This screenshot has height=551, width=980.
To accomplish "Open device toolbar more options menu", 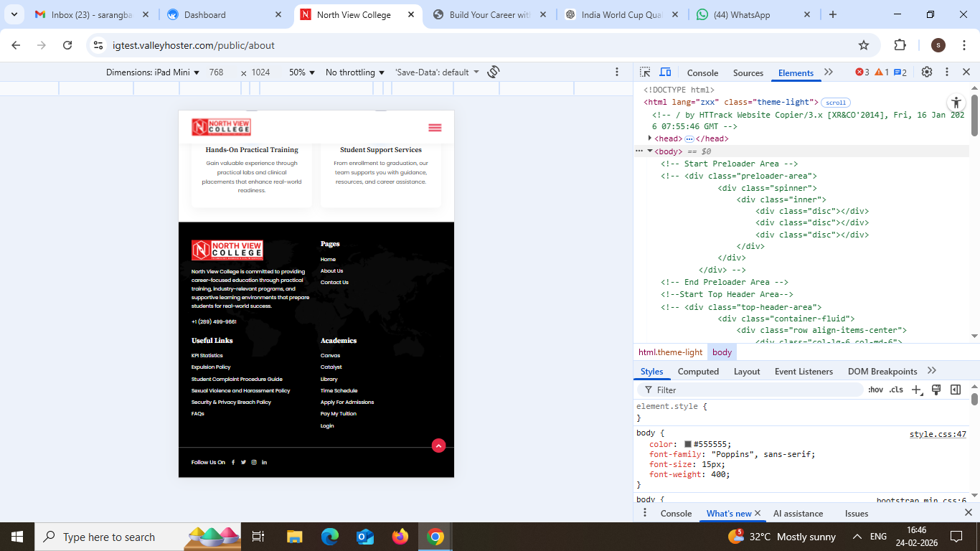I will (617, 72).
